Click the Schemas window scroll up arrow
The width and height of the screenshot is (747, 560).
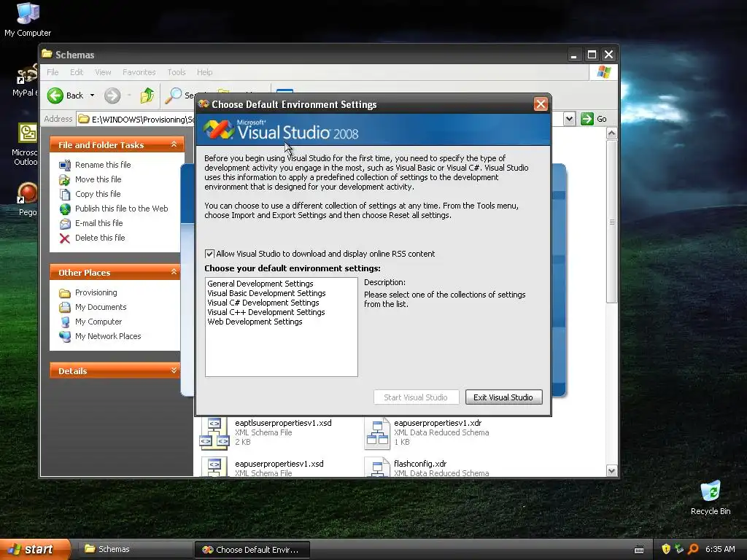[612, 134]
